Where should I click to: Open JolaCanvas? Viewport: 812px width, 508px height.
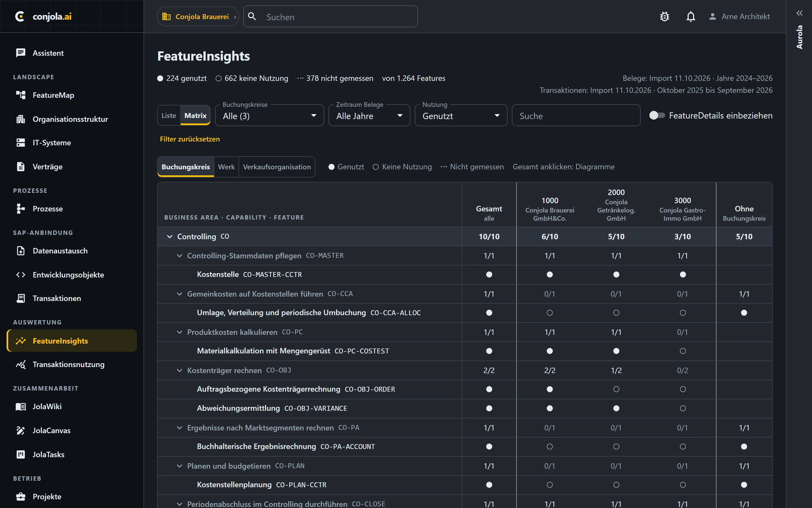72,430
